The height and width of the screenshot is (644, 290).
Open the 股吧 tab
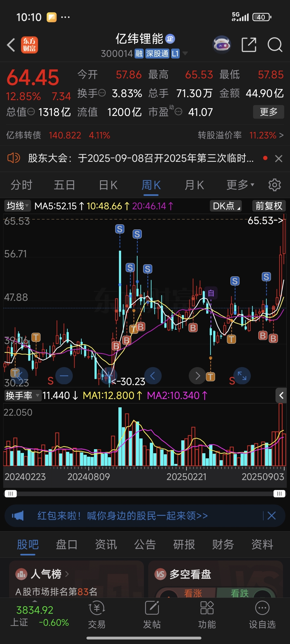click(x=28, y=544)
